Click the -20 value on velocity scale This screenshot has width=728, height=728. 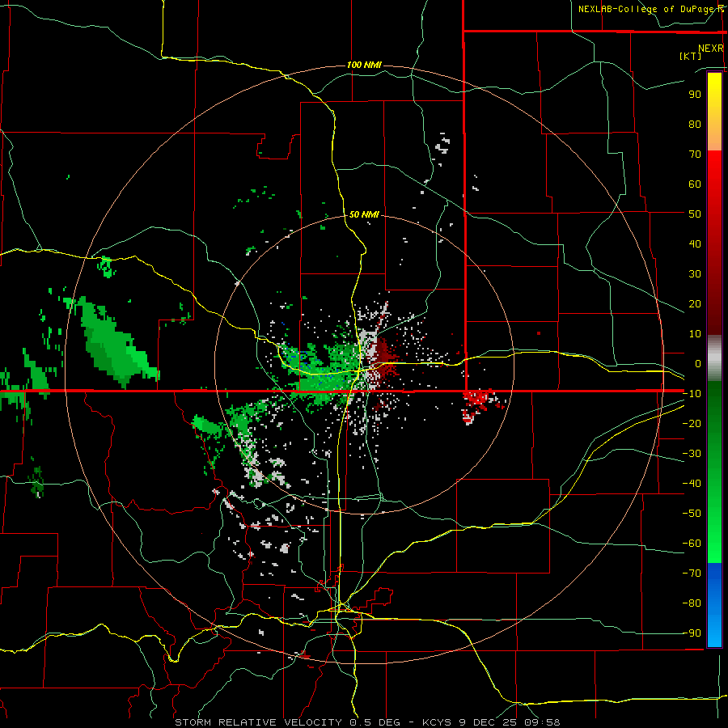tap(692, 423)
